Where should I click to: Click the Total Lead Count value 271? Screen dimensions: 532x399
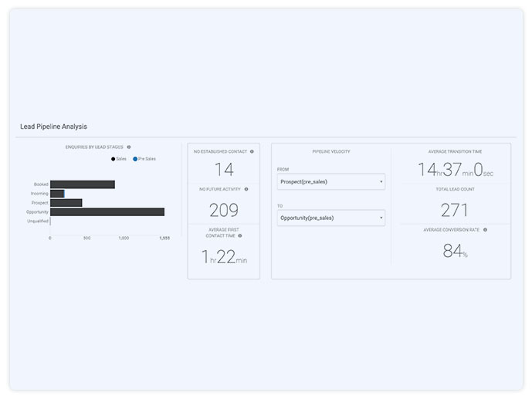pos(455,210)
